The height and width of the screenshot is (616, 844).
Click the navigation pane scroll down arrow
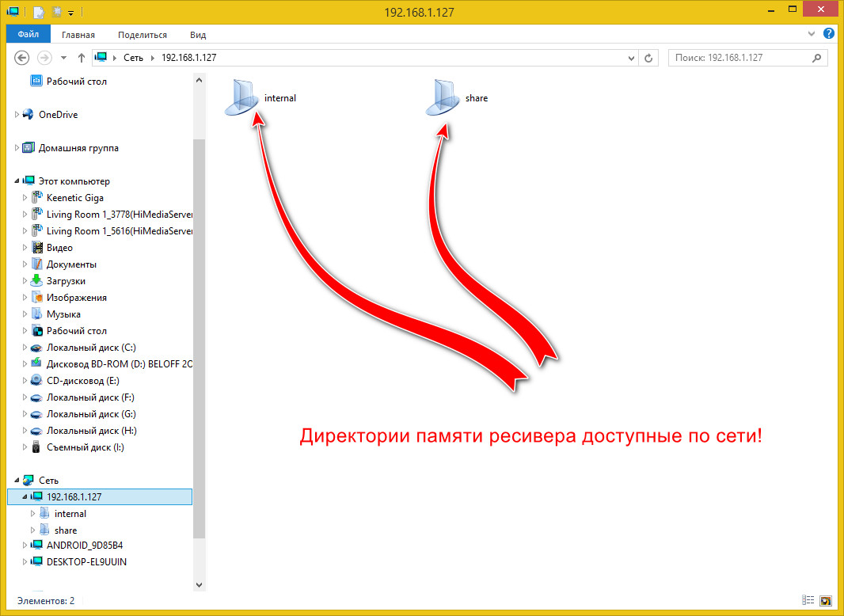coord(199,585)
